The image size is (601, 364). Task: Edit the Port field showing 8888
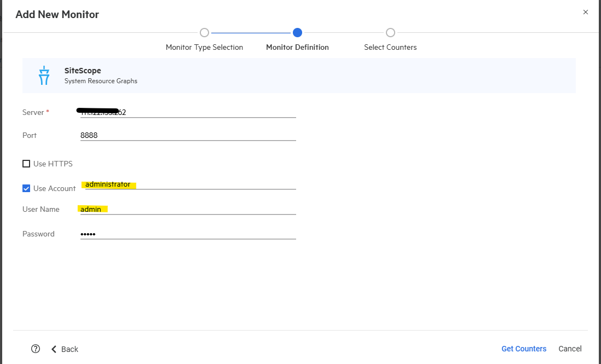tap(188, 135)
